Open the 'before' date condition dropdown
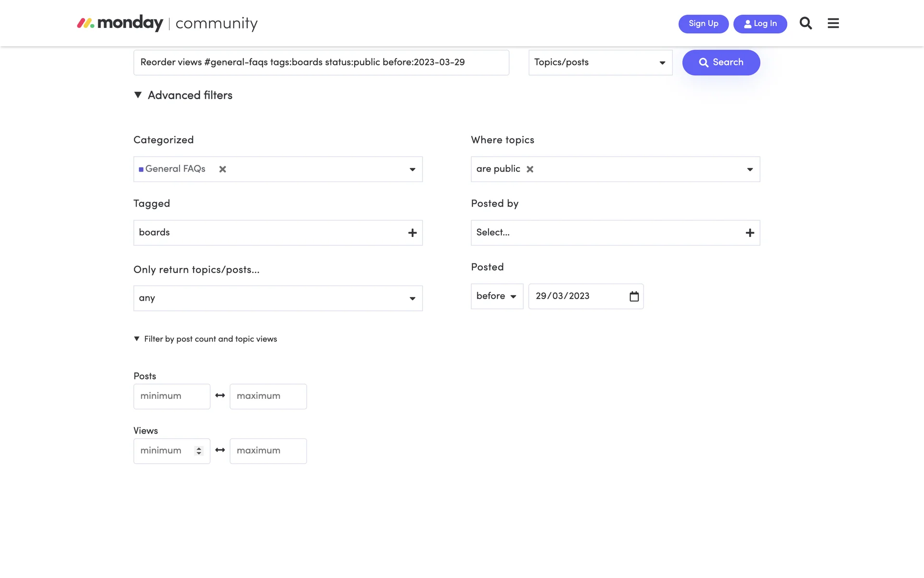Screen dimensions: 924x578 [x=497, y=296]
